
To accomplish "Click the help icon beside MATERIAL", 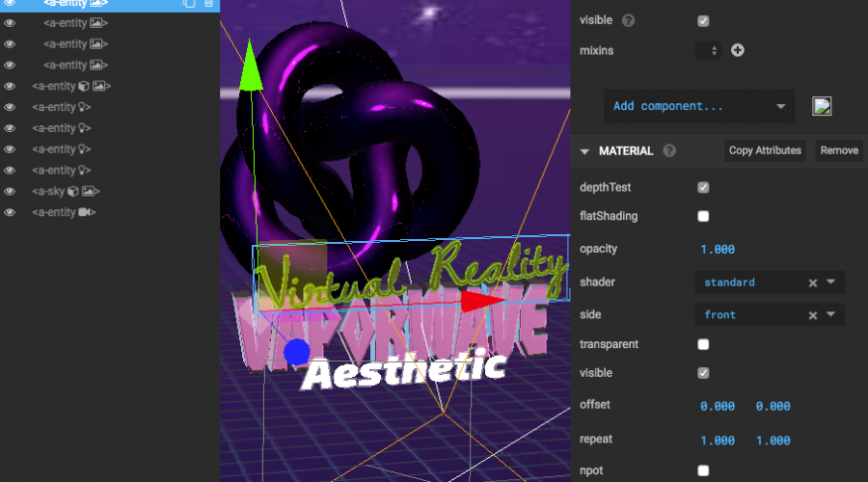I will click(x=669, y=150).
